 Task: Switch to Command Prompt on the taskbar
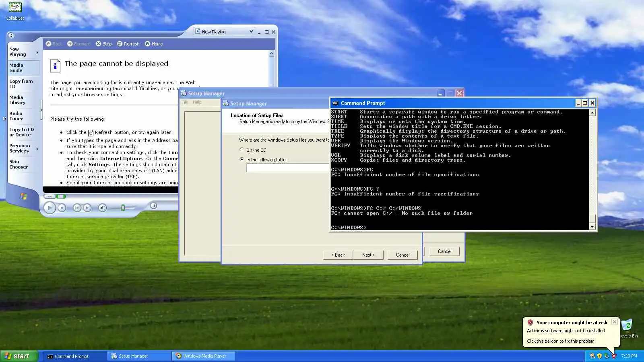coord(74,356)
